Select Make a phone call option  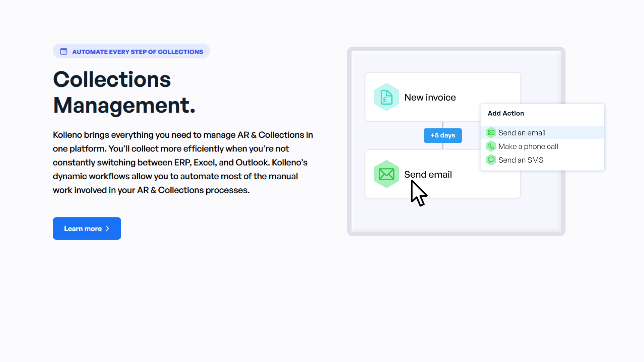528,146
